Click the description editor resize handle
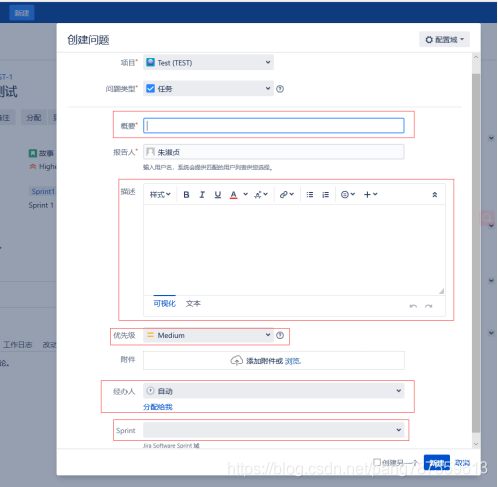 pos(441,291)
